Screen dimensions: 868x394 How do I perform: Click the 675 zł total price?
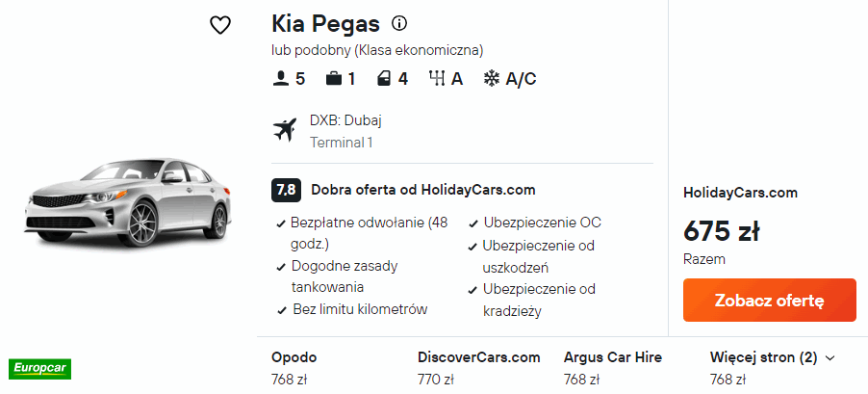click(x=722, y=231)
